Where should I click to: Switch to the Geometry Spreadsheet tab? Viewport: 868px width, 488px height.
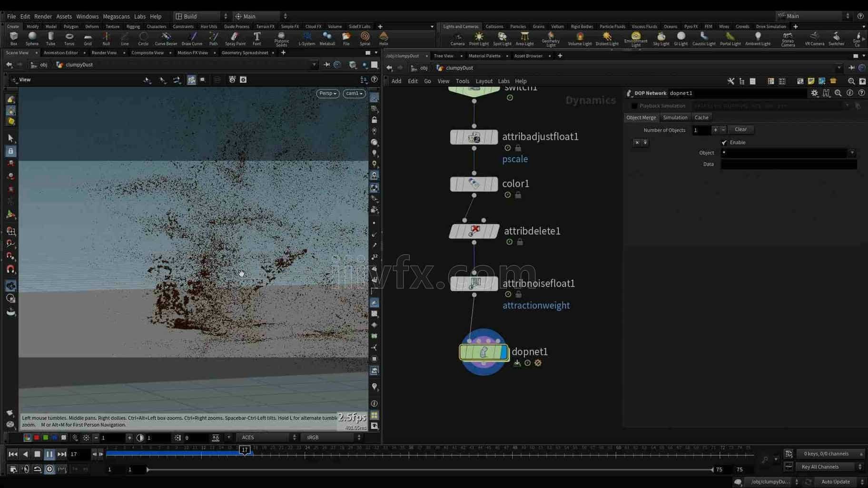point(245,53)
